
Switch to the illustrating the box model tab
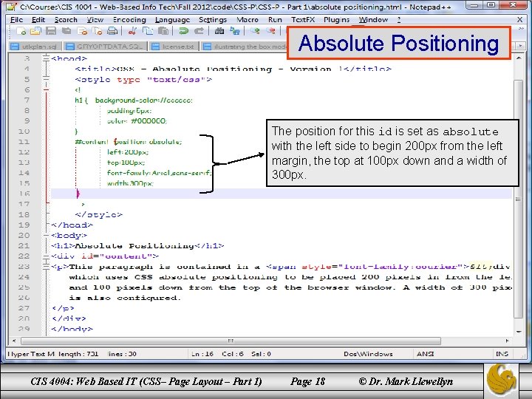click(245, 47)
